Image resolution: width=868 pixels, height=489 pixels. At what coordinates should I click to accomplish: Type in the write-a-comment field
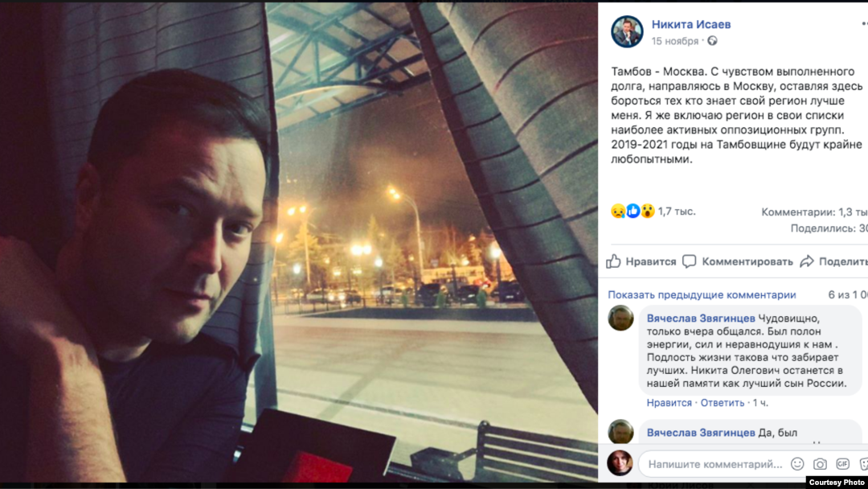coord(715,464)
